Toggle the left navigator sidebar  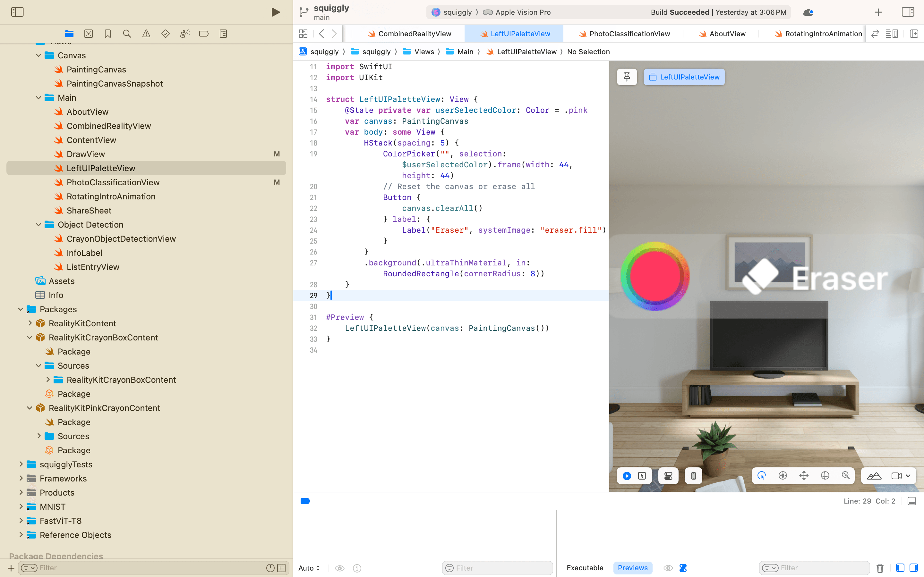pyautogui.click(x=17, y=12)
